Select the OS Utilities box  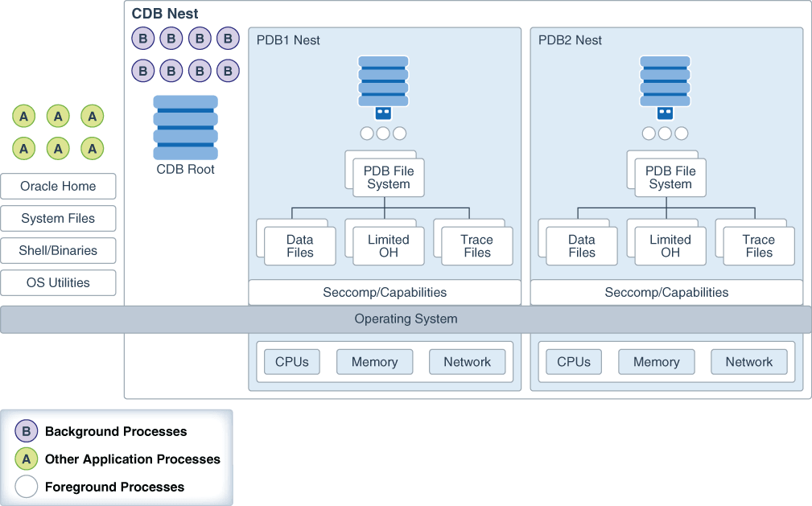(x=58, y=283)
